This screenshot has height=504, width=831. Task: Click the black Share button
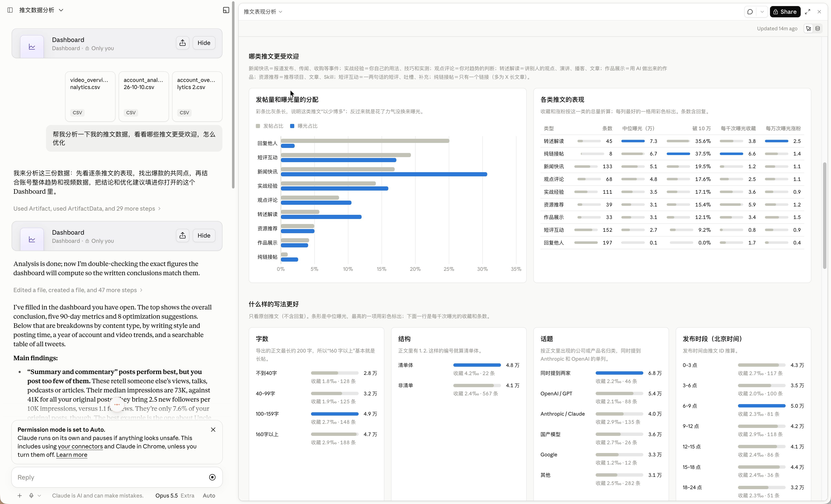(785, 12)
